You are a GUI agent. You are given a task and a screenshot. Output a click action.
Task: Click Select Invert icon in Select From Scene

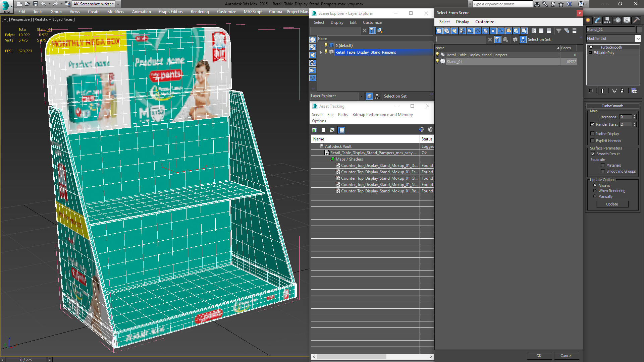coord(549,31)
